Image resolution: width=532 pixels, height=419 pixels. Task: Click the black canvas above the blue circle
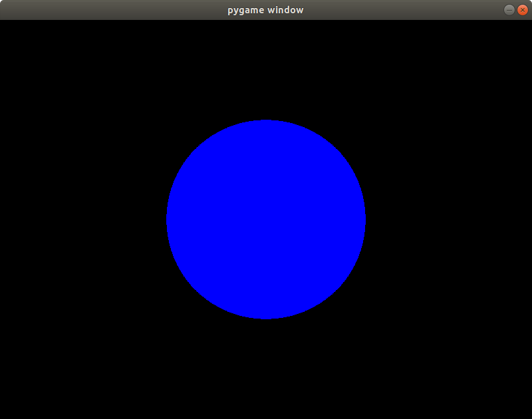point(266,67)
